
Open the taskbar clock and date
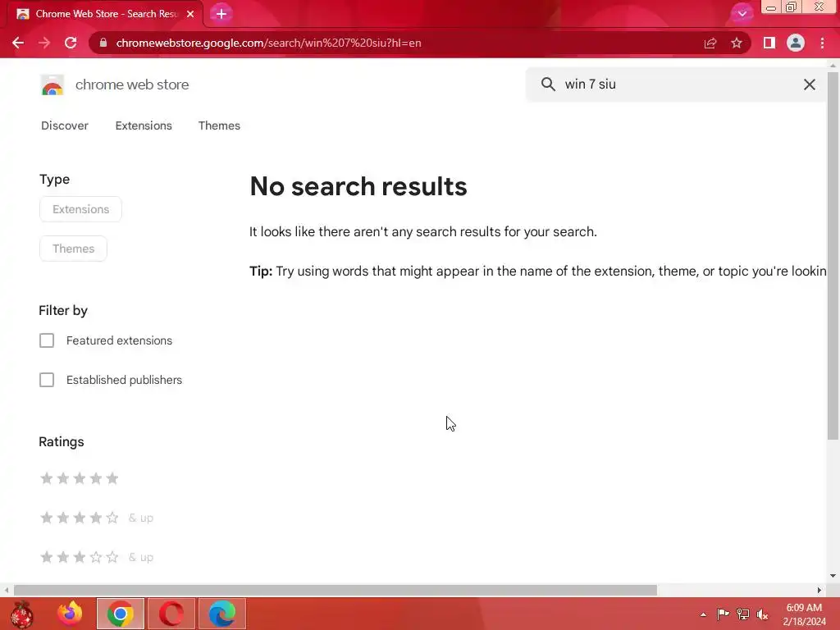pyautogui.click(x=804, y=614)
